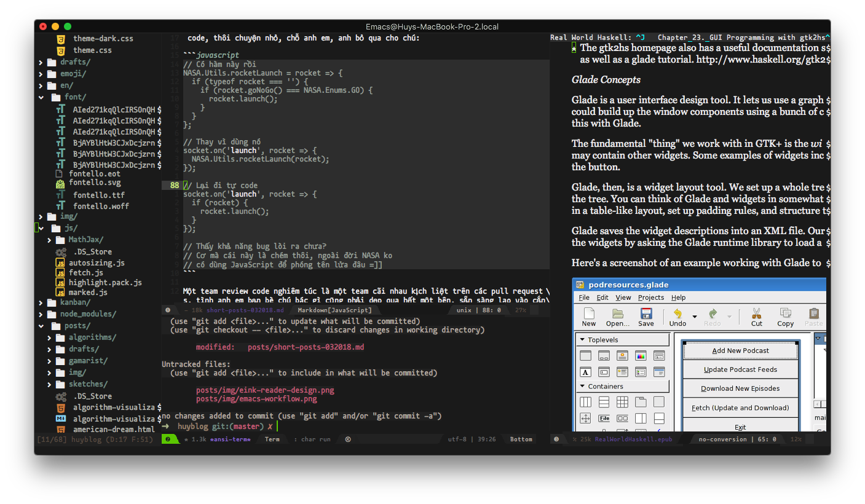
Task: Select the color selection dialog icon in Toplevels
Action: pyautogui.click(x=641, y=356)
